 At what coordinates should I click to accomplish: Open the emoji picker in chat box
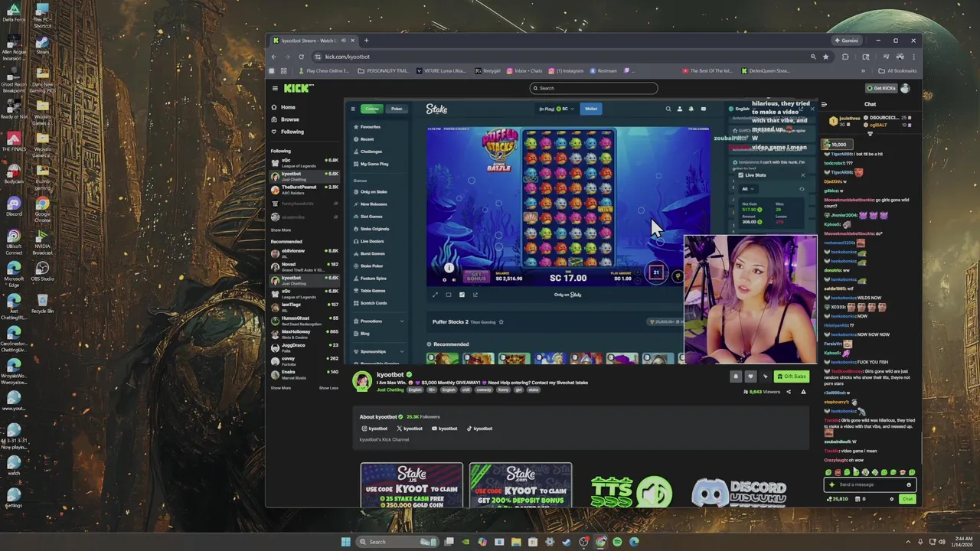tap(909, 484)
